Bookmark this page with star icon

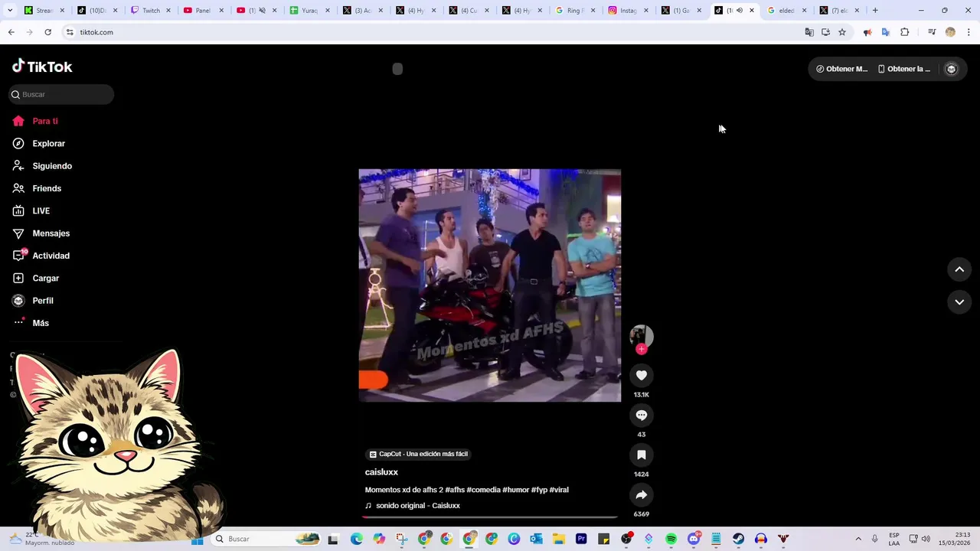tap(842, 32)
